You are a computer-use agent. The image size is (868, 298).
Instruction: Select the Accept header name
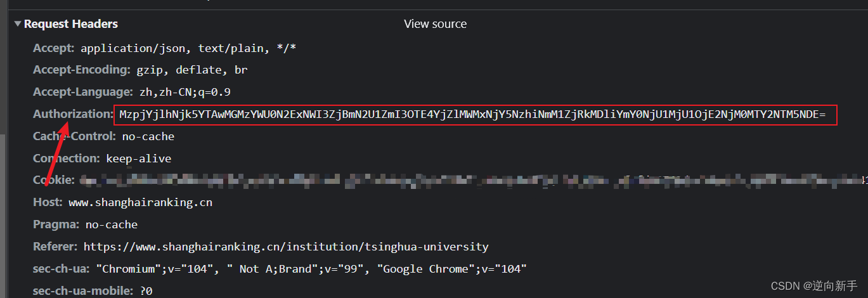(x=54, y=48)
